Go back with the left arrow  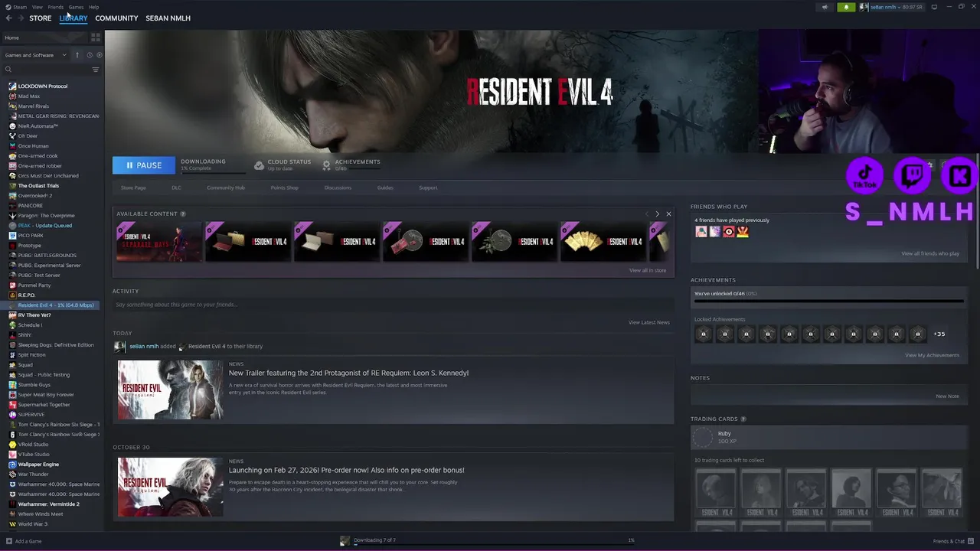9,18
